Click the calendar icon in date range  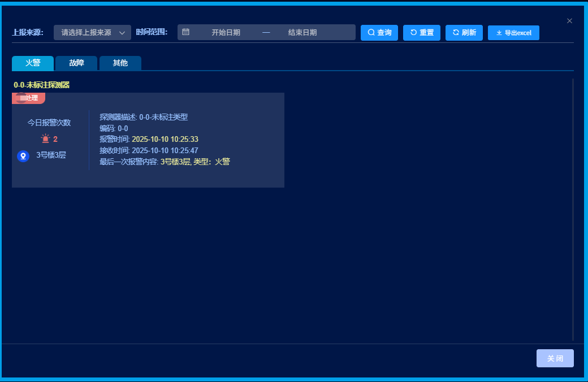click(x=185, y=32)
